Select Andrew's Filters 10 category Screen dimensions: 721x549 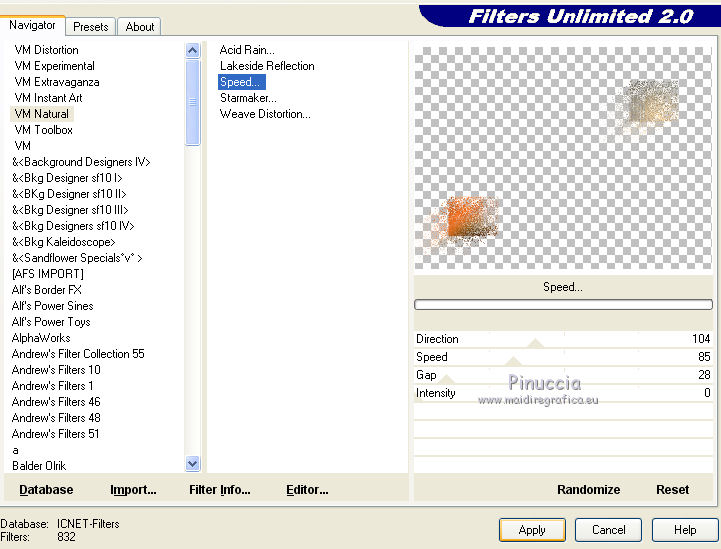click(56, 370)
